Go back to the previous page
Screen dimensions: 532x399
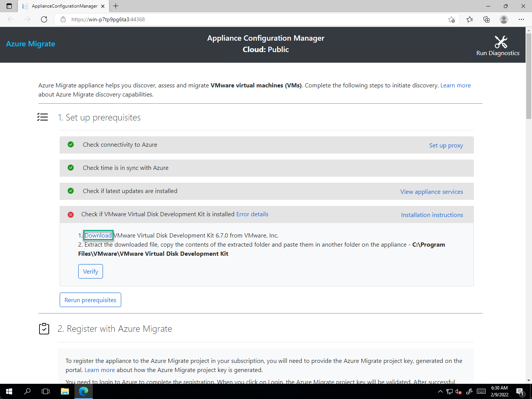(11, 19)
